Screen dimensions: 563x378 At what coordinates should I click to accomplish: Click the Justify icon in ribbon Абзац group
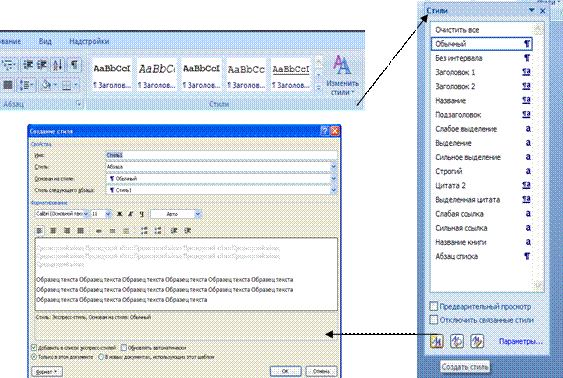(x=8, y=85)
